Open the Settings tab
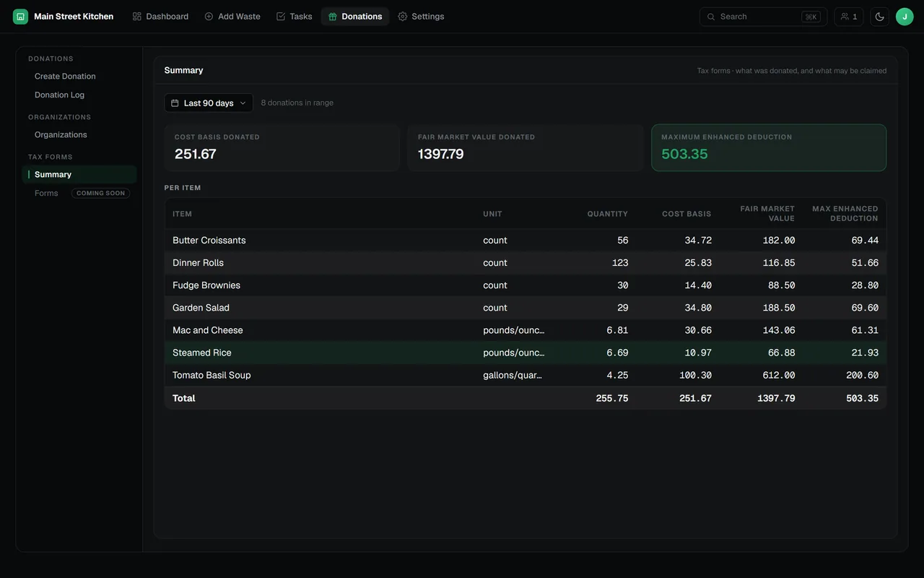Screen dimensions: 924x578 point(421,17)
